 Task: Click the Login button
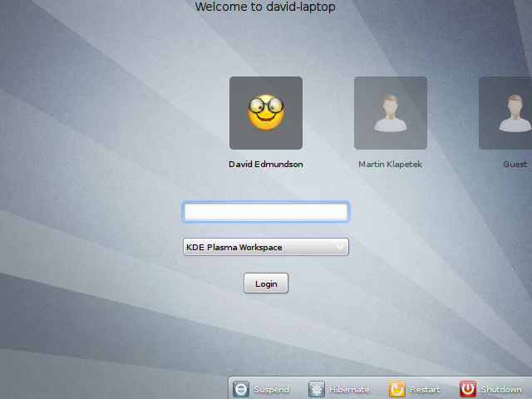266,283
